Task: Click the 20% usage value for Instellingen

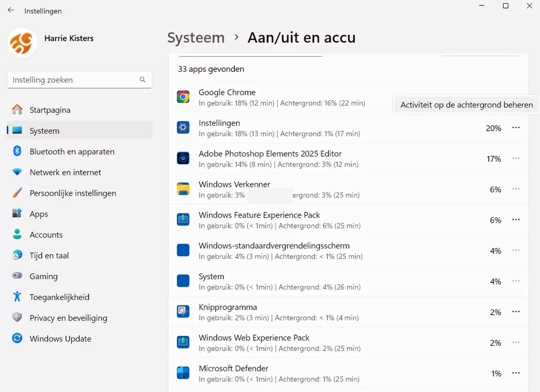Action: point(493,128)
